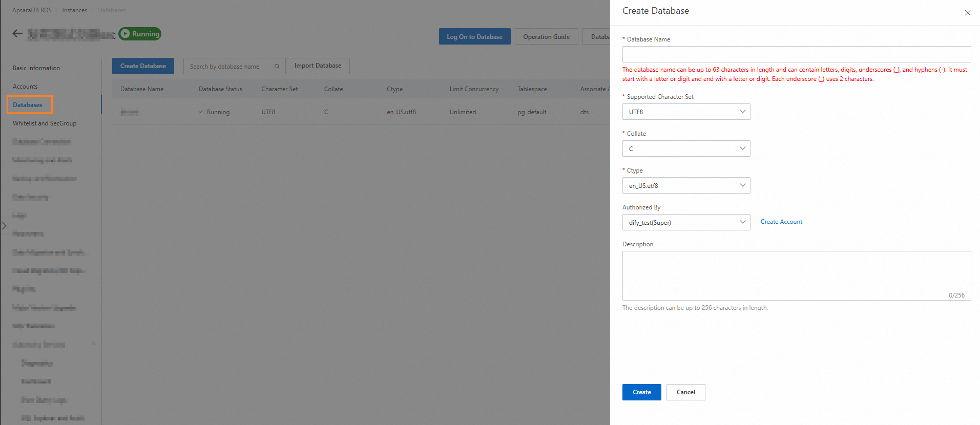This screenshot has width=980, height=425.
Task: Click the Import Database button
Action: coord(318,66)
